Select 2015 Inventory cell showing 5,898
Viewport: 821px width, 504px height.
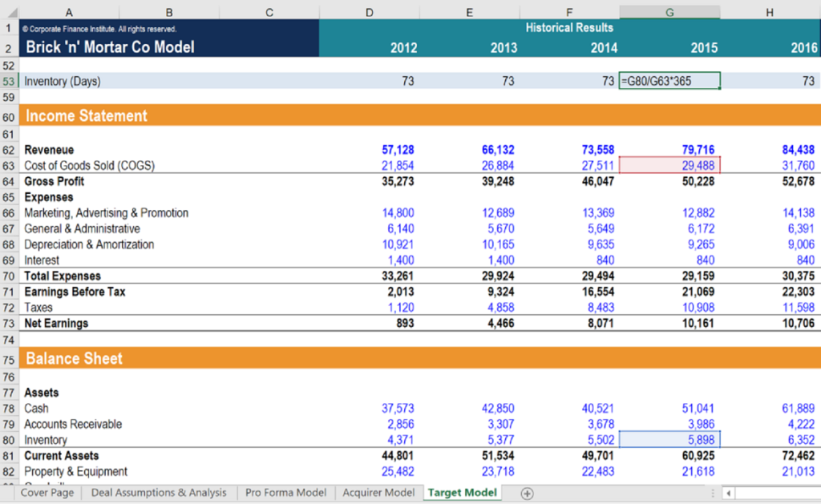click(x=669, y=440)
